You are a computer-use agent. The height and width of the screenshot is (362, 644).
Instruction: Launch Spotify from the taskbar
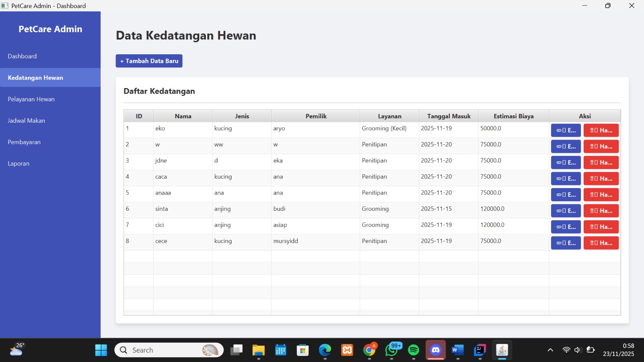click(413, 350)
